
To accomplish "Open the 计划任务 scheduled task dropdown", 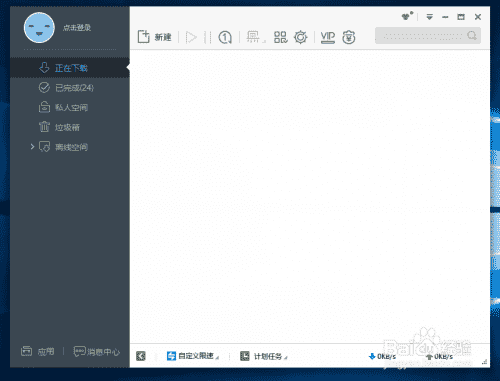I will 263,356.
